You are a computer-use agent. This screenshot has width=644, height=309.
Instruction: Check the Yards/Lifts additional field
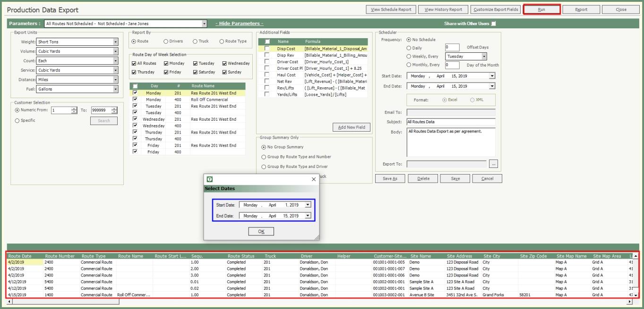[267, 94]
